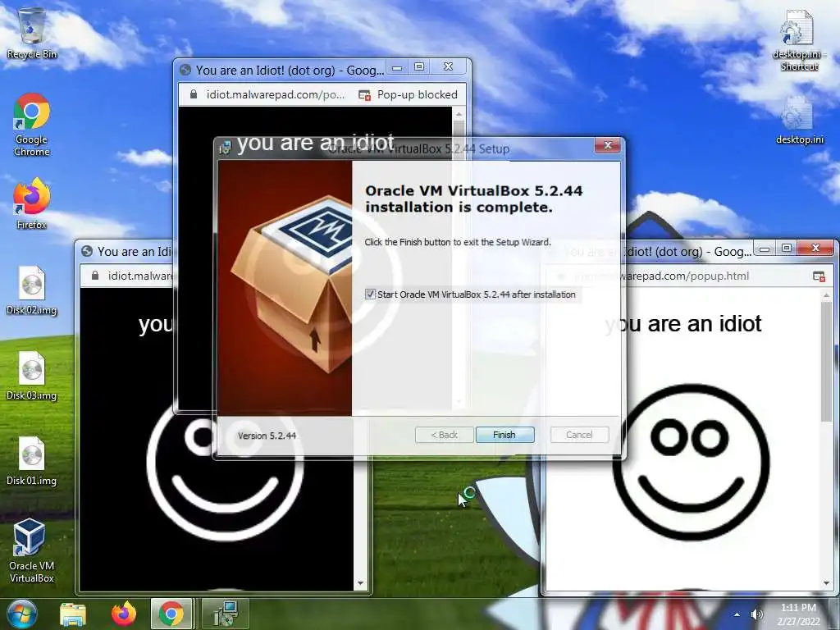Minimize the right Chrome idiot window

click(765, 248)
